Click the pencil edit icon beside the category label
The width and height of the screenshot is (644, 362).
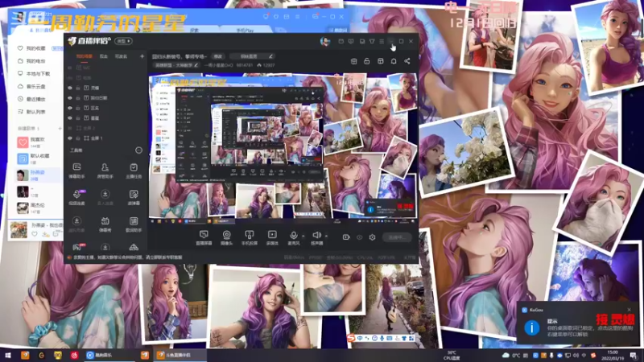pyautogui.click(x=196, y=65)
